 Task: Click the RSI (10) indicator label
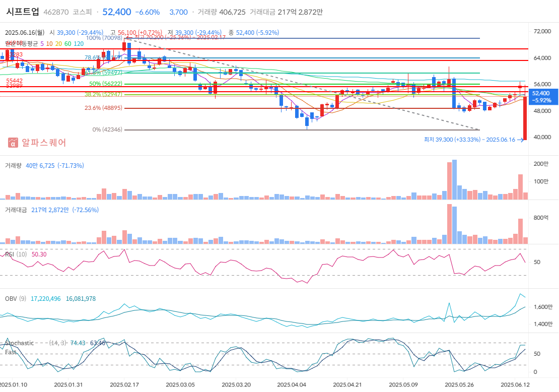16,254
